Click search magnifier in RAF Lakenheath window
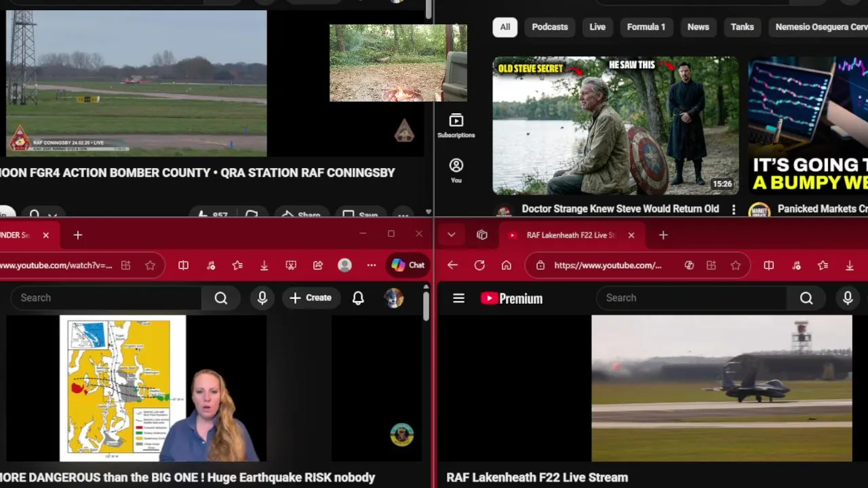Viewport: 868px width, 488px height. (x=806, y=298)
